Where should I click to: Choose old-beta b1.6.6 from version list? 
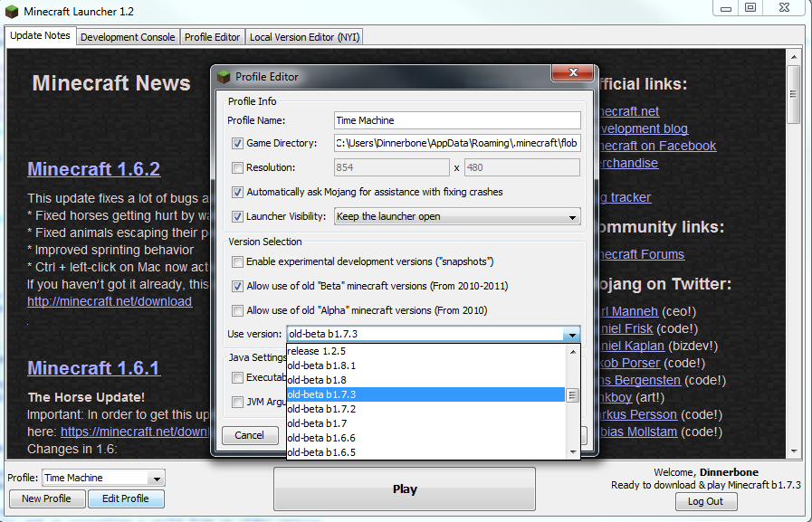pyautogui.click(x=425, y=438)
